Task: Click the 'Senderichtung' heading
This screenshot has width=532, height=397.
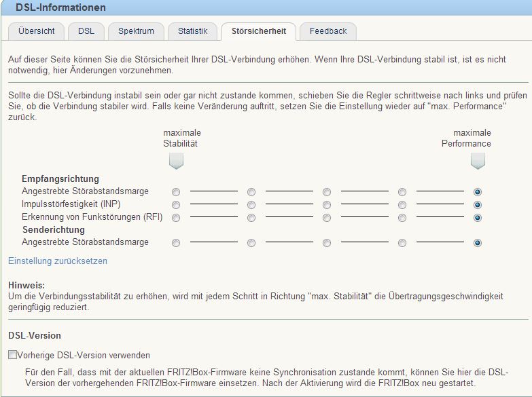Action: pos(54,229)
